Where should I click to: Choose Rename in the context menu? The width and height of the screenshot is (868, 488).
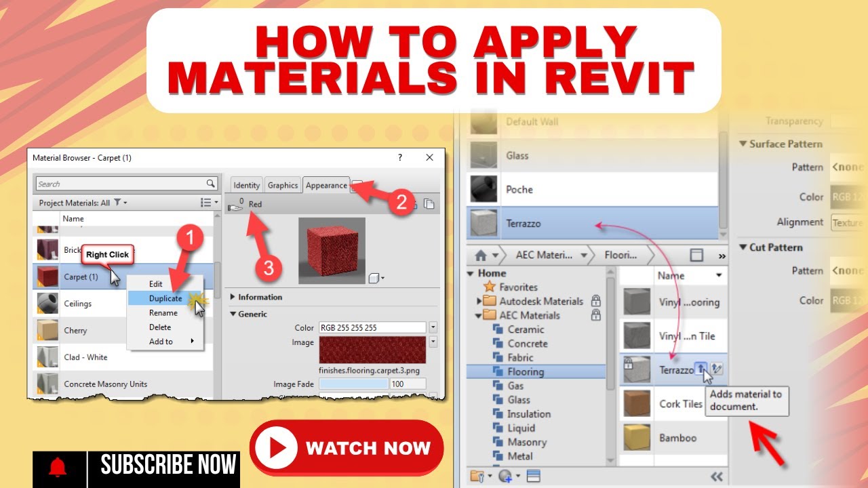point(163,312)
